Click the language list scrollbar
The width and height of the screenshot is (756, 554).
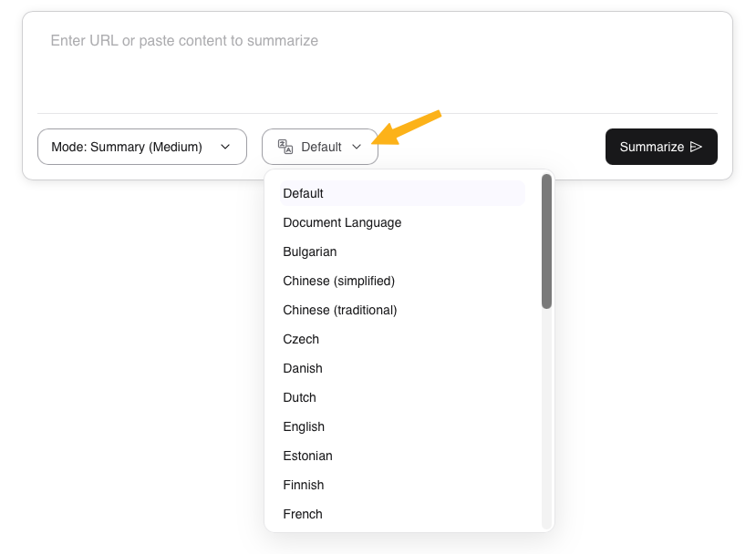click(547, 237)
